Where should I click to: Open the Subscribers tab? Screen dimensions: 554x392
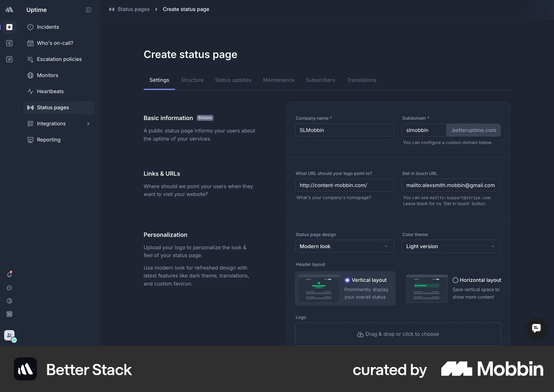coord(320,80)
